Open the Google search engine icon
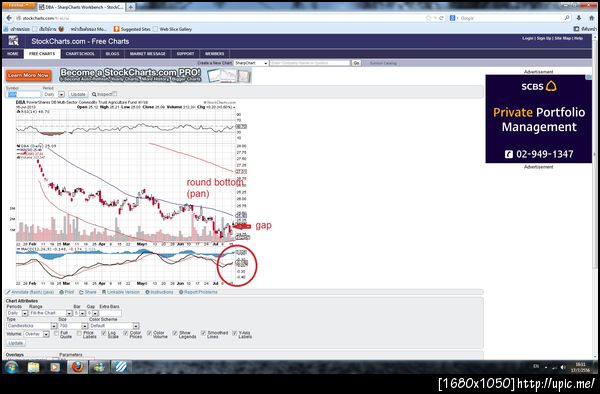Image resolution: width=600 pixels, height=394 pixels. click(x=452, y=18)
